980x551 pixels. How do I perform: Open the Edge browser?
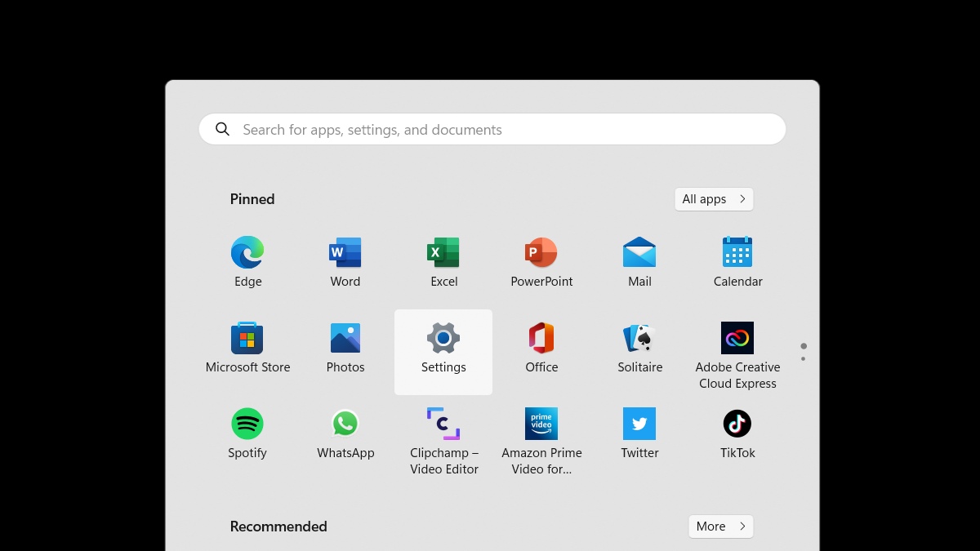pyautogui.click(x=247, y=262)
